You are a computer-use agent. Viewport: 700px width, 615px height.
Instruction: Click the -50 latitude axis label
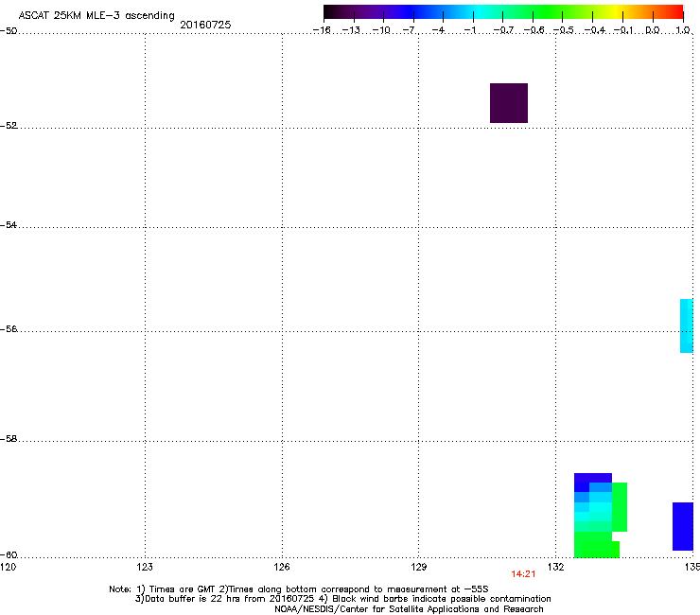click(9, 31)
